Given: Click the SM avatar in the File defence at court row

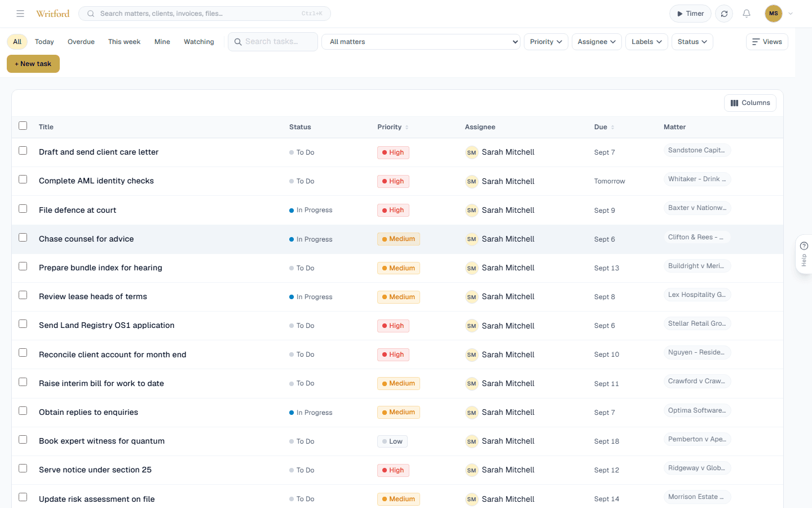Looking at the screenshot, I should (471, 211).
